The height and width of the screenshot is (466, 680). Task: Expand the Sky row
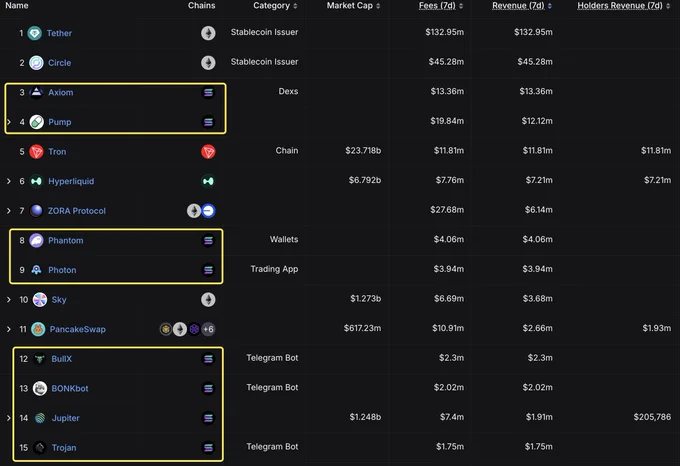9,300
